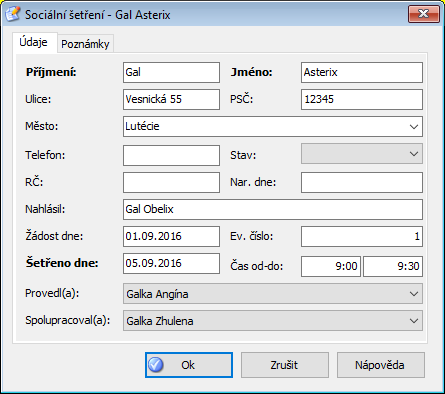This screenshot has width=445, height=394.
Task: Click the Stav: label
Action: pyautogui.click(x=243, y=155)
